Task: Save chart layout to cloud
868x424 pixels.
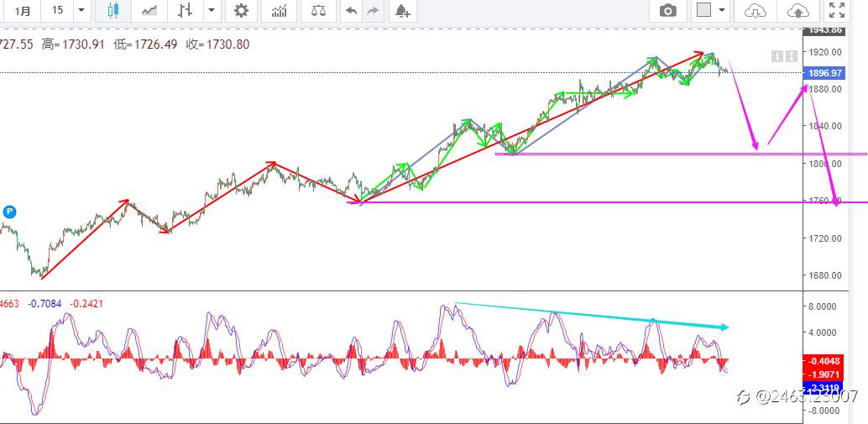Action: (x=797, y=10)
